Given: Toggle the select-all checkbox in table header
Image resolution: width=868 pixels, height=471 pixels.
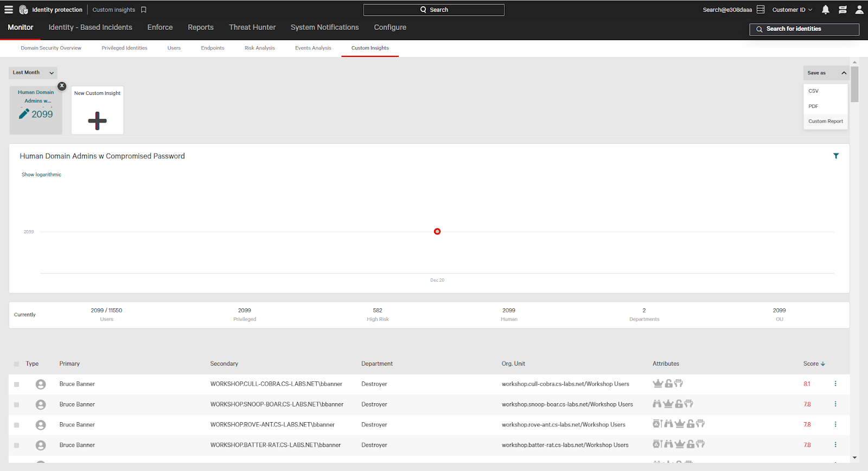Looking at the screenshot, I should 16,364.
